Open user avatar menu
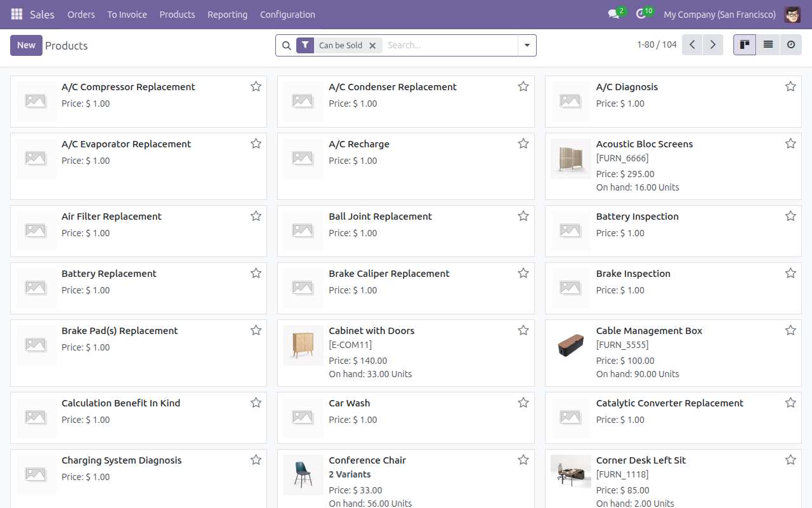 tap(792, 14)
